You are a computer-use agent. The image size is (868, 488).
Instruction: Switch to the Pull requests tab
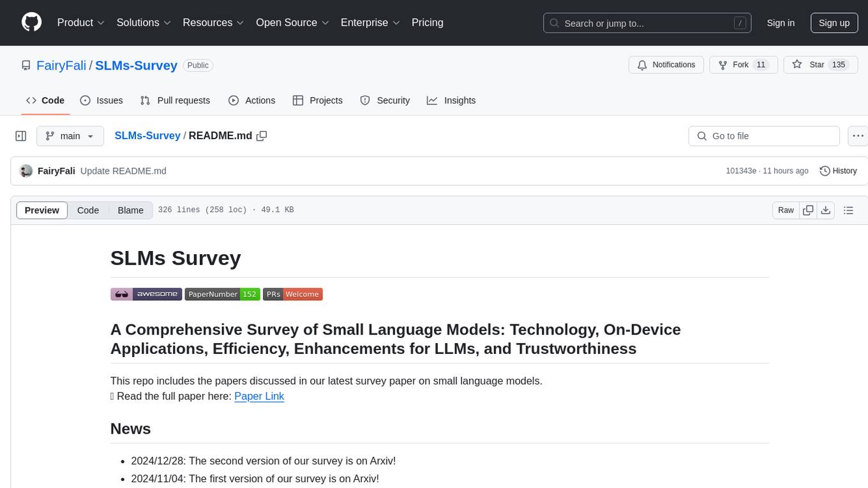[175, 100]
